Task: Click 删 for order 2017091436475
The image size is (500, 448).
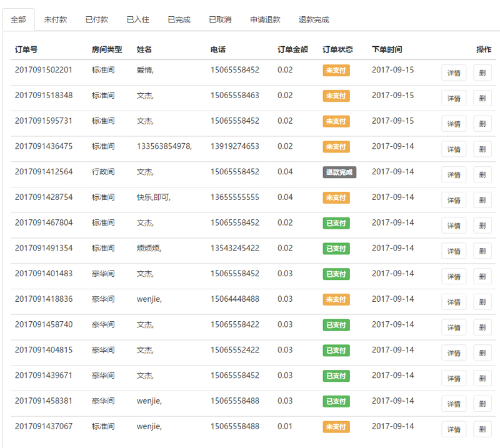Action: click(x=482, y=149)
